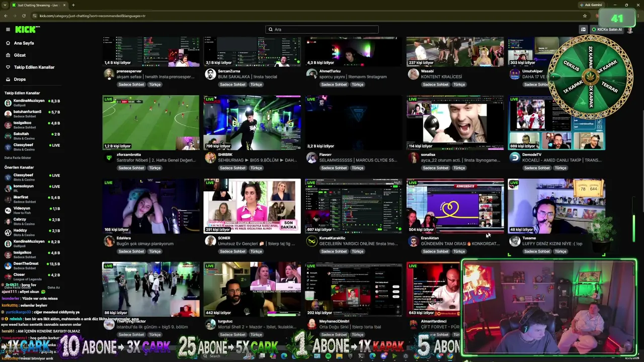Open a new browser tab
This screenshot has height=362, width=644.
point(73,5)
